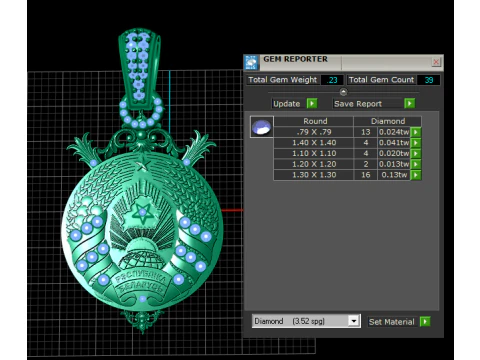Click the 0.024tw weight cell
This screenshot has height=360, width=480.
point(394,132)
